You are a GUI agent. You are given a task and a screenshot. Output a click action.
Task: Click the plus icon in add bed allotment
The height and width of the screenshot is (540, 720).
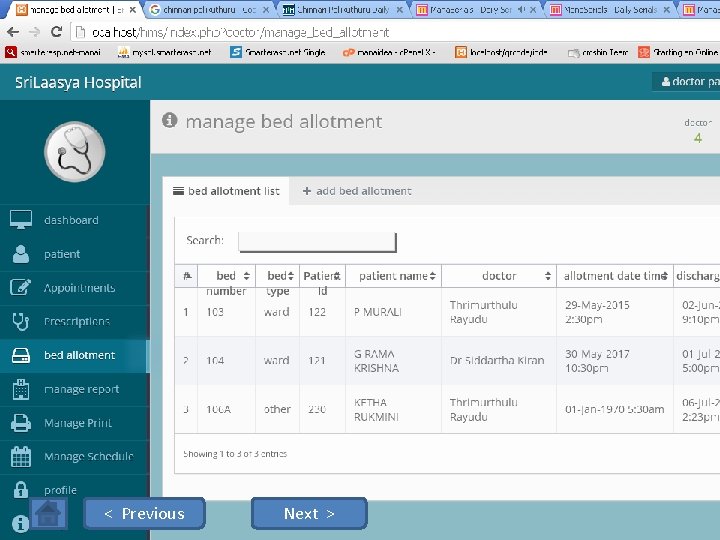click(x=307, y=191)
